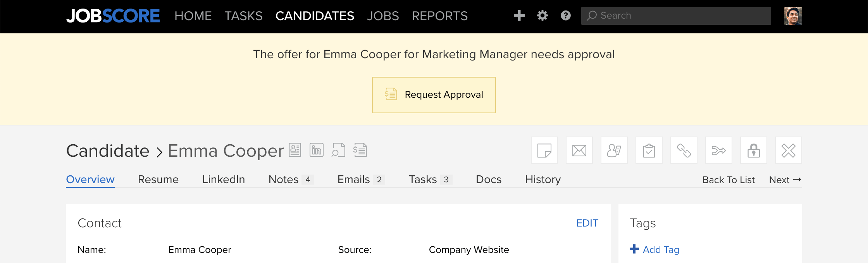868x263 pixels.
Task: Click the Candidate breadcrumb link
Action: pos(108,151)
